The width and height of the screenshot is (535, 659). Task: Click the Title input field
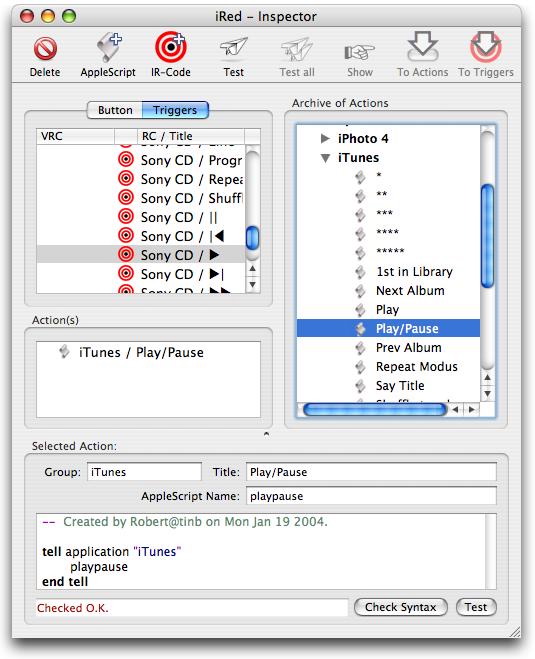[x=371, y=472]
